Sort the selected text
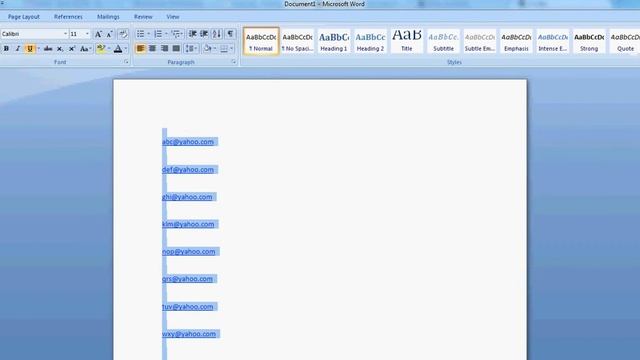 (217, 34)
